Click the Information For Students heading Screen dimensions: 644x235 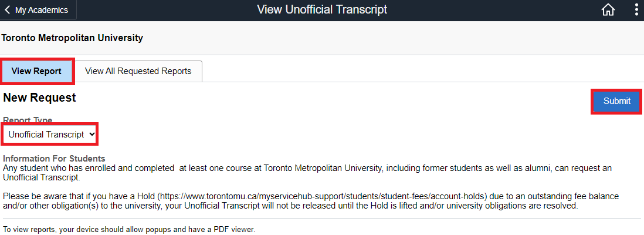[x=54, y=159]
